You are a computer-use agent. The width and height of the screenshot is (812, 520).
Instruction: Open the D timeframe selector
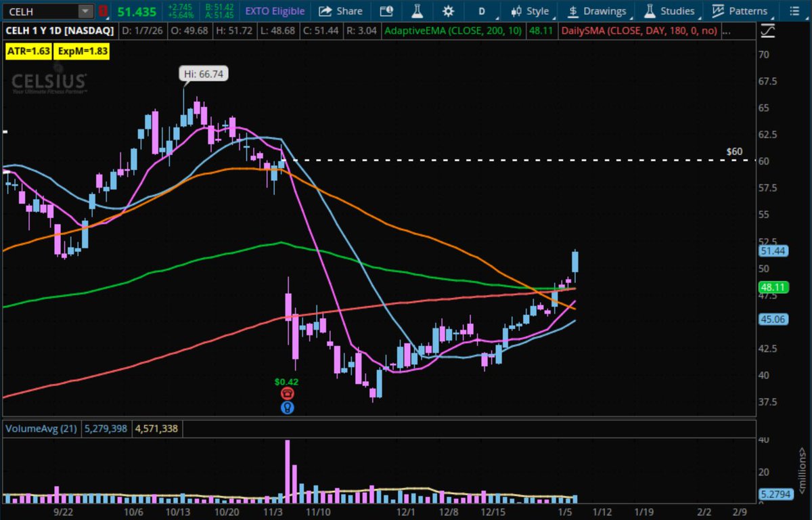pyautogui.click(x=482, y=11)
